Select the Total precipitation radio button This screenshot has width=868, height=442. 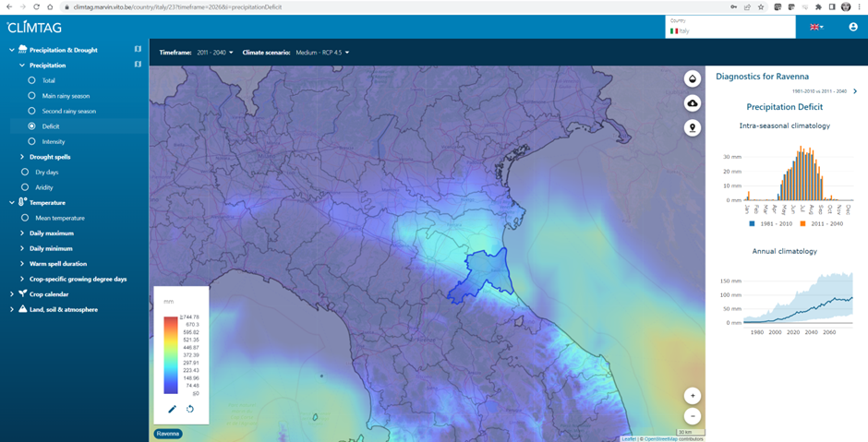[32, 80]
